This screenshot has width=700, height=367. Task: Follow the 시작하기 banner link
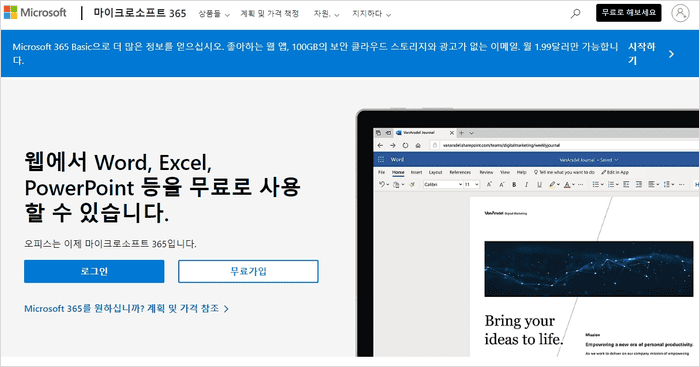pyautogui.click(x=642, y=54)
